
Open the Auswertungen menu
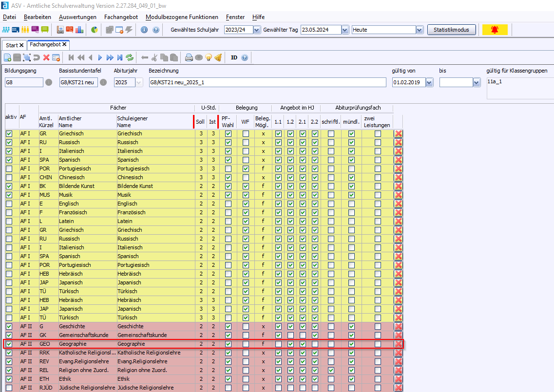(77, 17)
